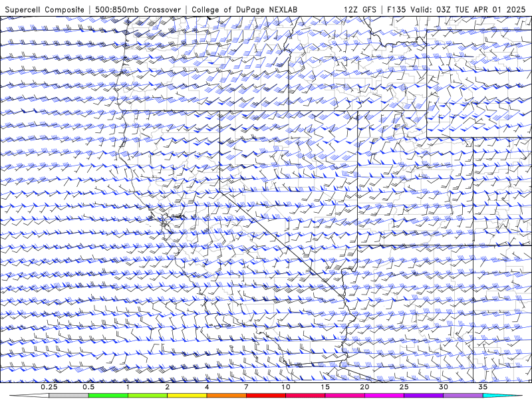Click the orange 4–7 color bar segment
The image size is (532, 399).
point(226,396)
